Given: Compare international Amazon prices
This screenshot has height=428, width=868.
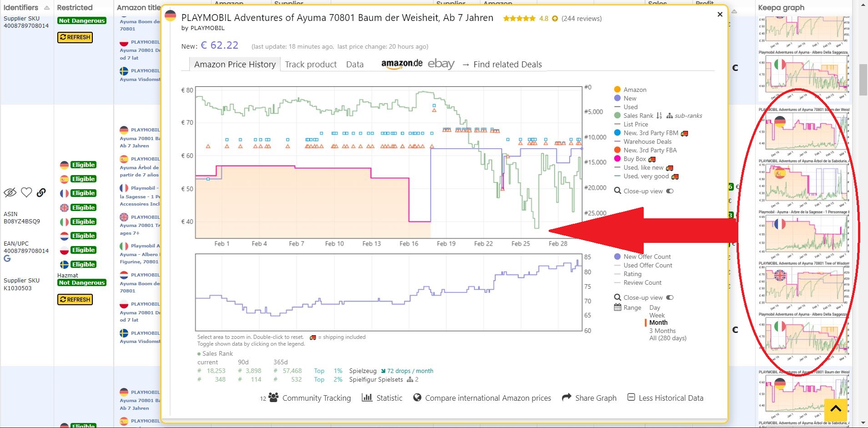Looking at the screenshot, I should tap(488, 398).
